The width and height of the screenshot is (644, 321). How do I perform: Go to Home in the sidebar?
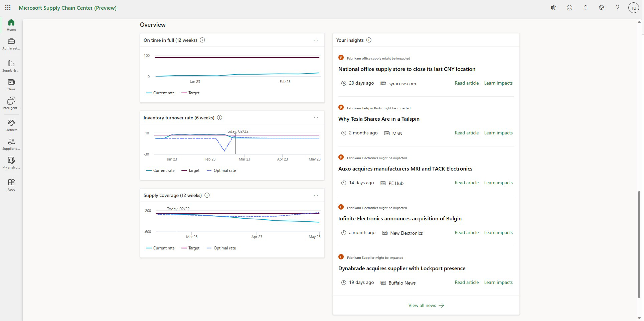(x=11, y=25)
